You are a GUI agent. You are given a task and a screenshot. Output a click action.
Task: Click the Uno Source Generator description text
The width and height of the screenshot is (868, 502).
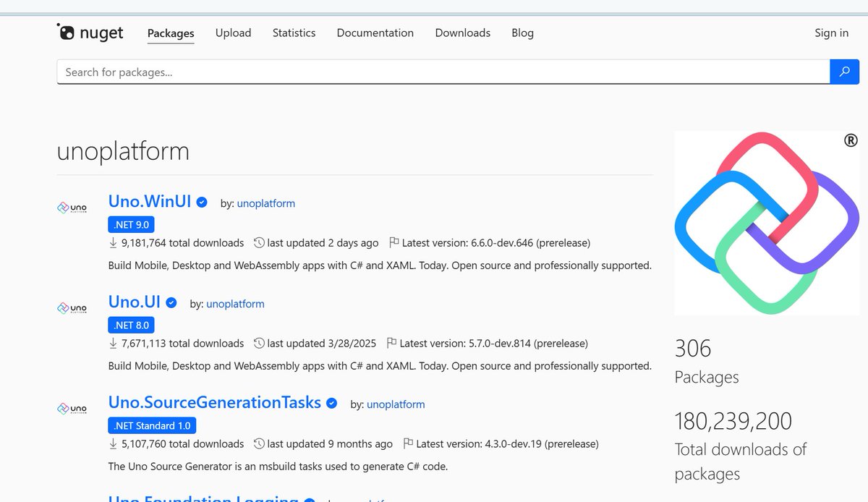278,467
